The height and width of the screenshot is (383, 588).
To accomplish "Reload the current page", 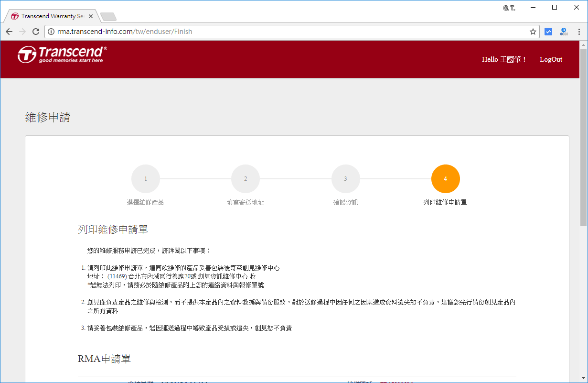I will 36,32.
